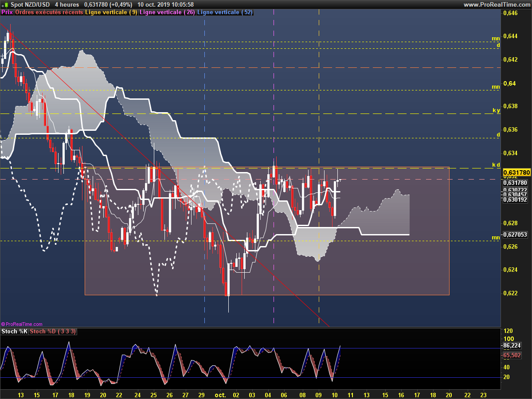Click the 0,631780 (+0,49%) quote in the header
Viewport: 532px width, 399px height.
[108, 4]
